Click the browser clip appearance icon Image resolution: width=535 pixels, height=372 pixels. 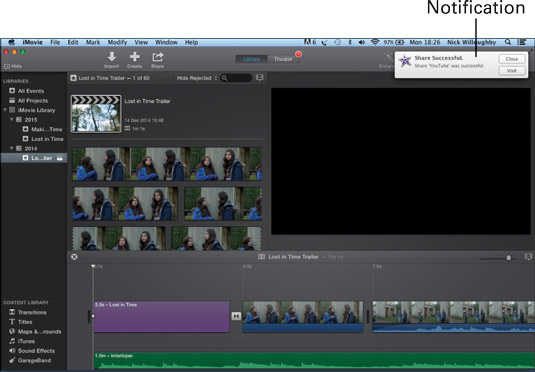(x=260, y=78)
